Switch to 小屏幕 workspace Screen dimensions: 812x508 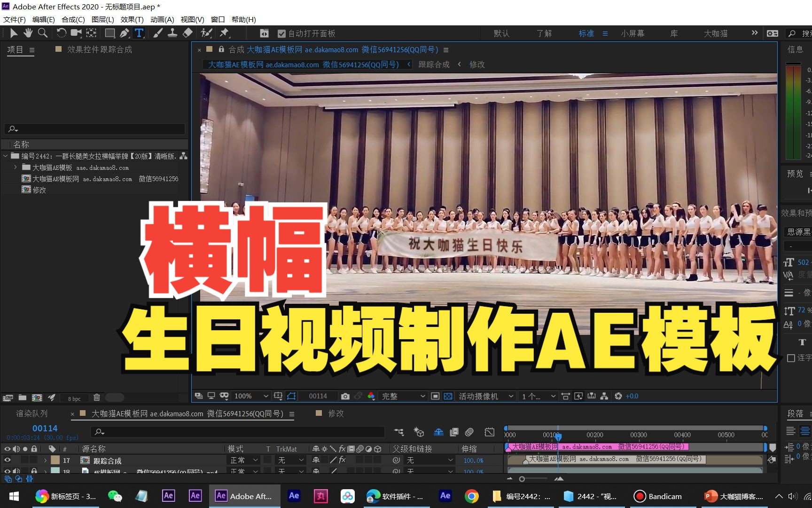click(632, 33)
